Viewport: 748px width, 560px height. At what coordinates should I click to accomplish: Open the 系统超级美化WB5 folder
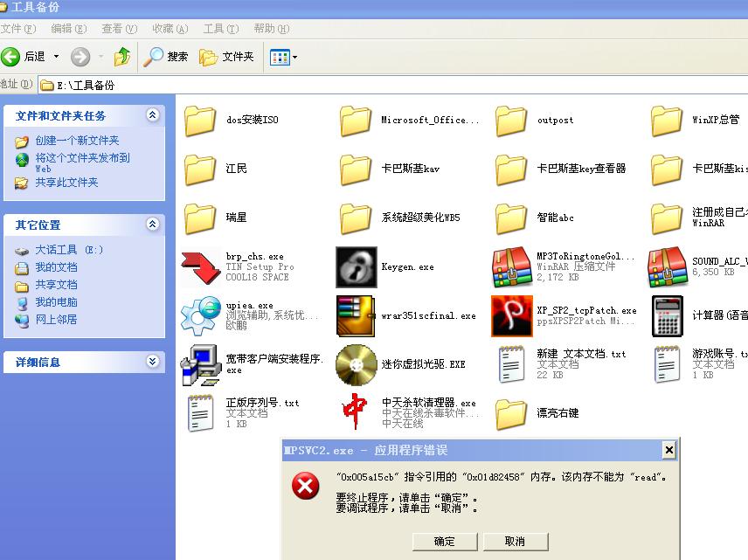356,218
